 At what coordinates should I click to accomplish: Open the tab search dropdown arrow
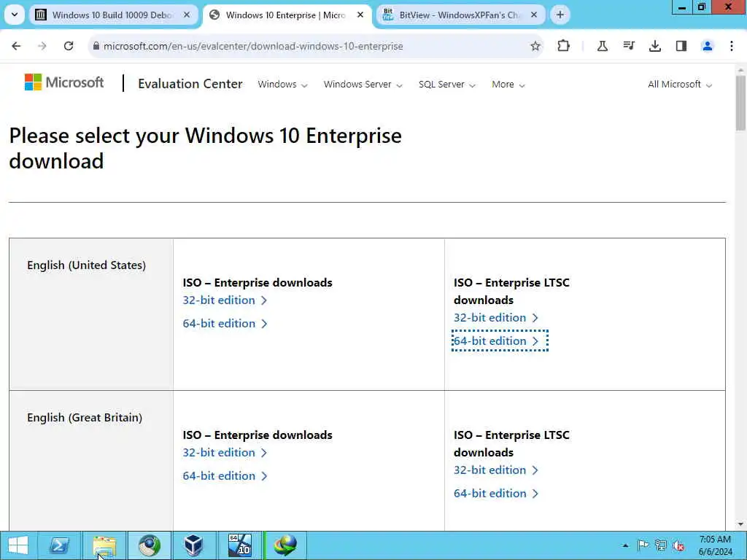pos(15,15)
